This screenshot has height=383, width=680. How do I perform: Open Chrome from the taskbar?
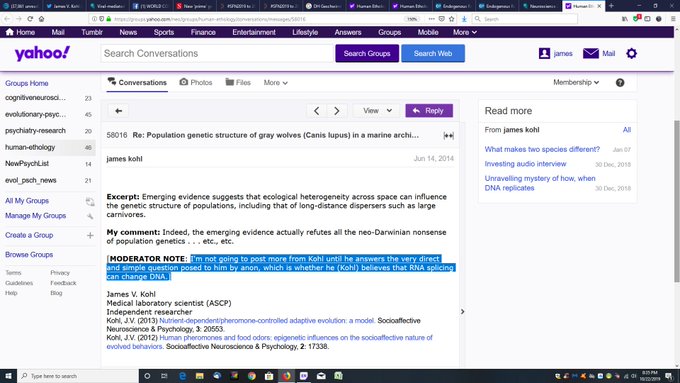[x=252, y=376]
